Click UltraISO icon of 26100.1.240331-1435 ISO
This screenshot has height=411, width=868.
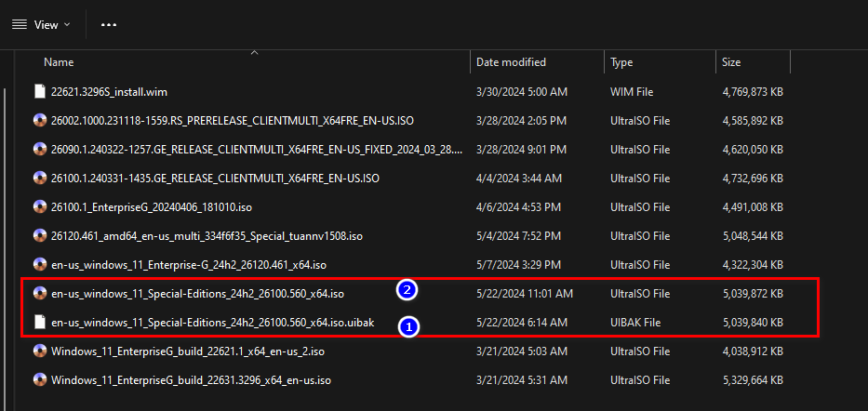tap(39, 179)
